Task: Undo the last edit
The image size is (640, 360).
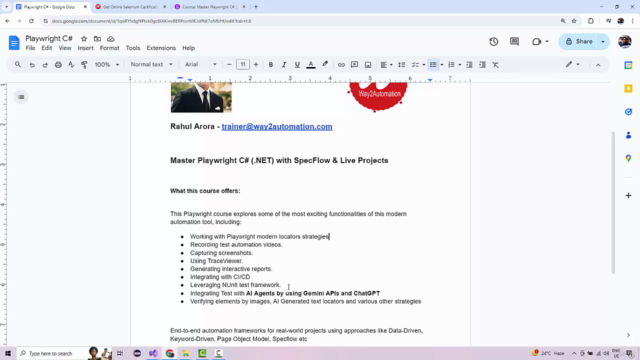Action: coord(32,64)
